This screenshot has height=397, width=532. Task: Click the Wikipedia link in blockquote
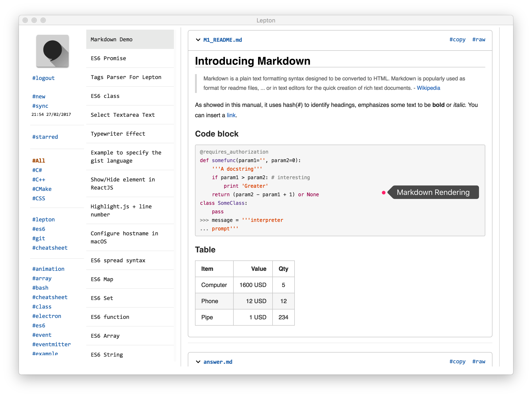(x=428, y=88)
